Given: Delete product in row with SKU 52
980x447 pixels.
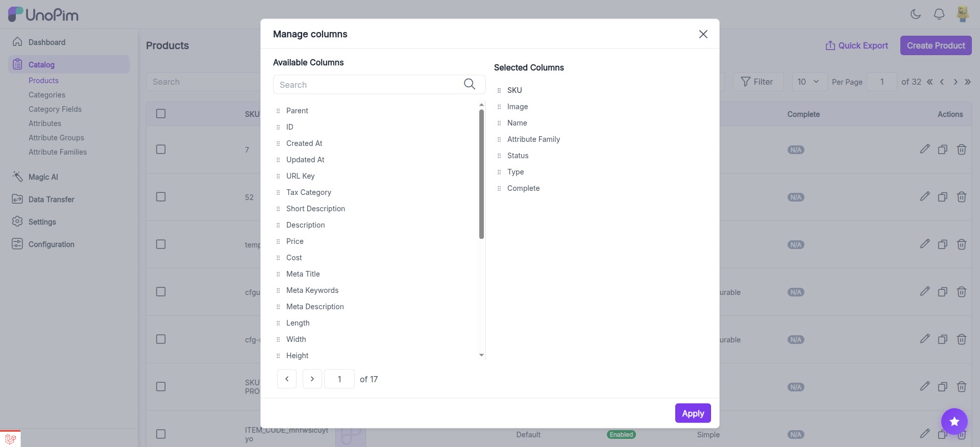Looking at the screenshot, I should coord(962,197).
